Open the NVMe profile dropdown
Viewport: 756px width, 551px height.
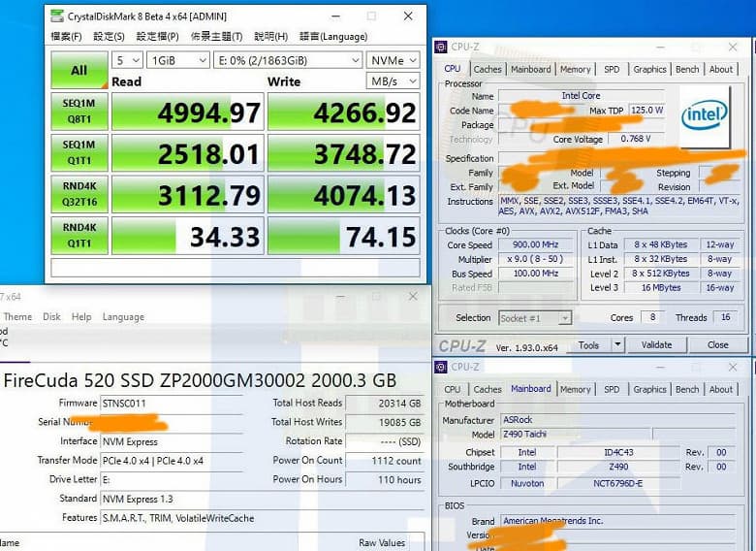(393, 60)
